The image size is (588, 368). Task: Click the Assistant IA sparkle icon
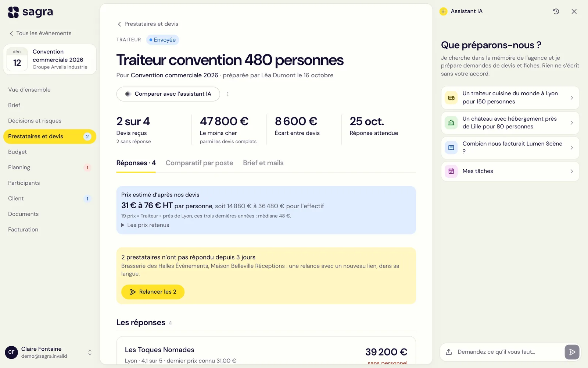444,11
